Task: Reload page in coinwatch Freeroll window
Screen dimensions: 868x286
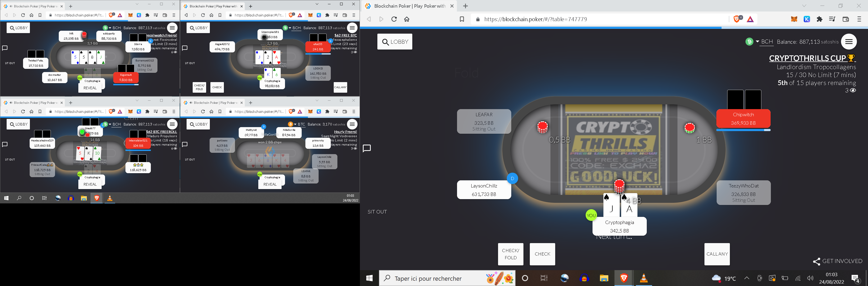Action: (x=23, y=15)
